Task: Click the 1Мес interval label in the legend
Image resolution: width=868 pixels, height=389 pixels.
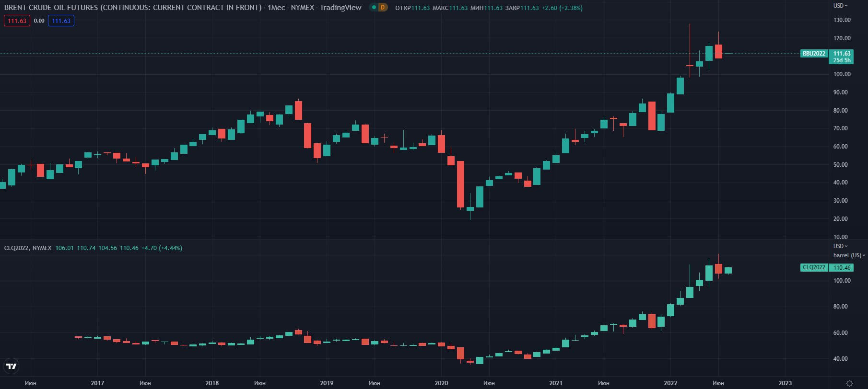Action: tap(276, 8)
